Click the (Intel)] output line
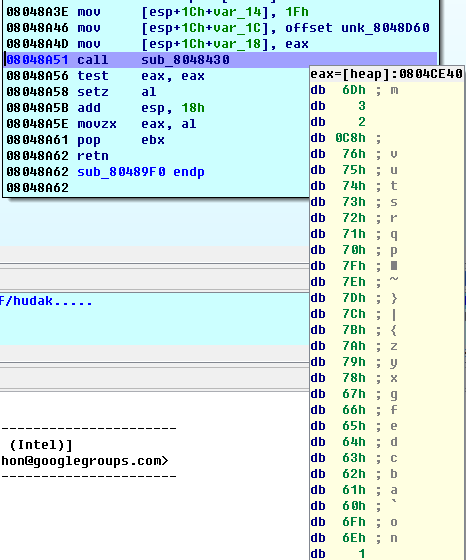Screen dimensions: 466x560 pyautogui.click(x=41, y=445)
